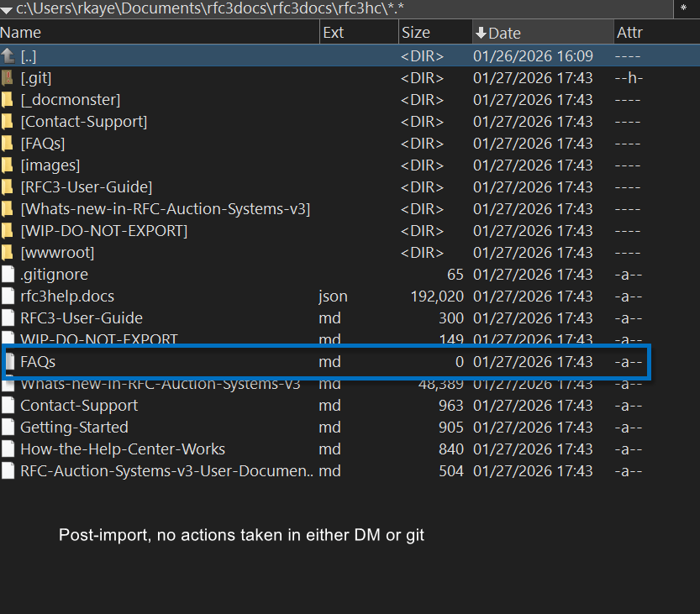Click the wwwroot folder icon
Viewport: 700px width, 614px height.
click(x=8, y=253)
